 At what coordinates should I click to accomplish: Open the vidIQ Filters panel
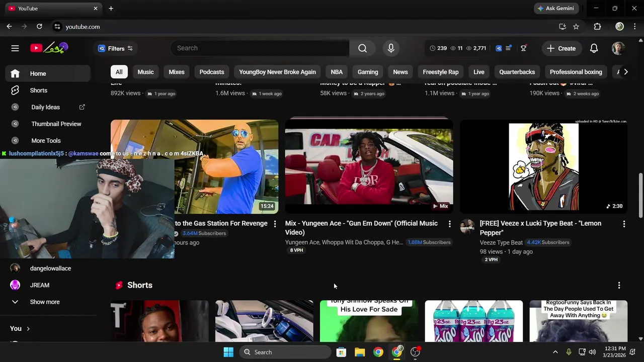[x=115, y=48]
